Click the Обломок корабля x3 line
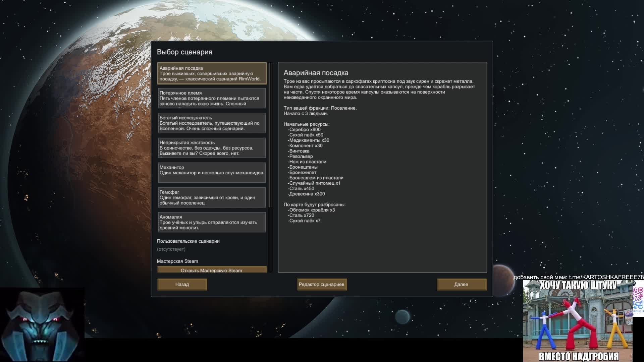This screenshot has width=644, height=362. pyautogui.click(x=311, y=210)
